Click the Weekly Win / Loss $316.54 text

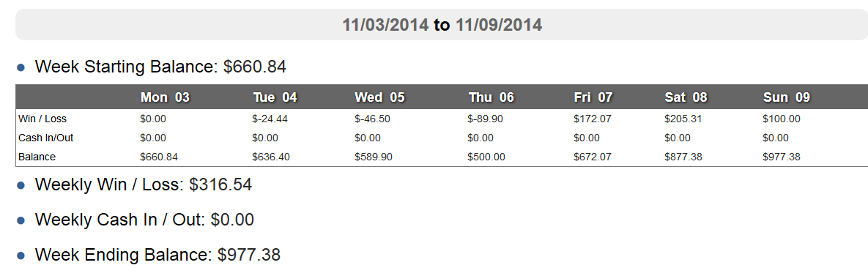coord(144,184)
